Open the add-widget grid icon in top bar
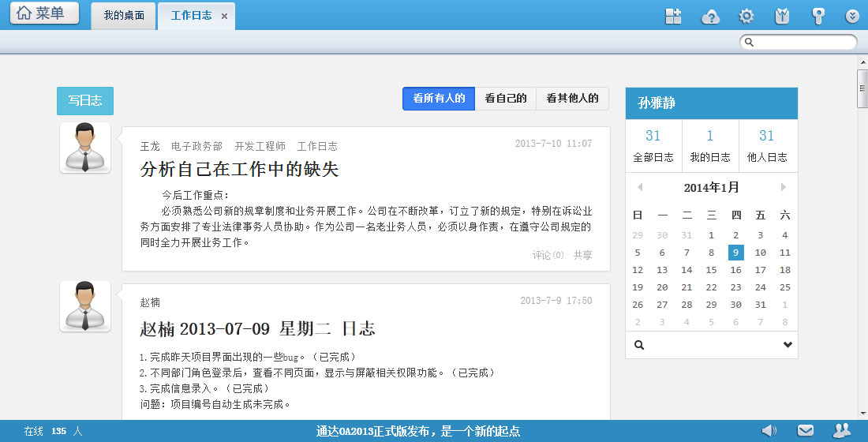Image resolution: width=868 pixels, height=442 pixels. [673, 16]
